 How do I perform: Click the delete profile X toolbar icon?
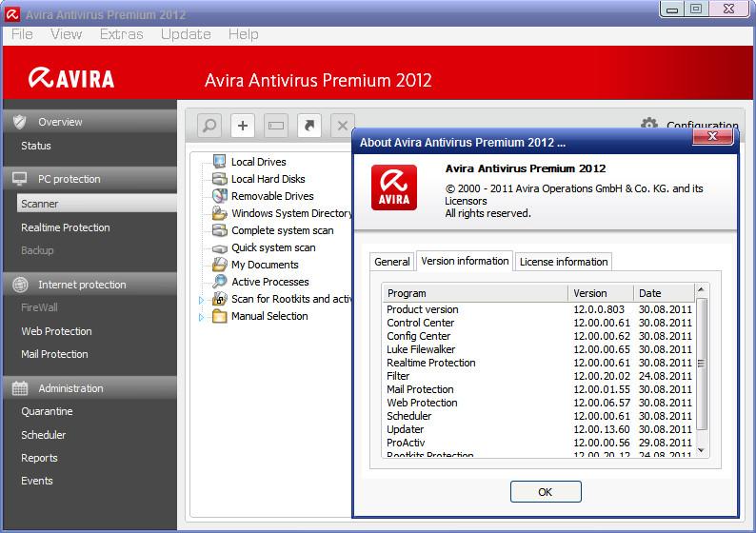[x=343, y=126]
